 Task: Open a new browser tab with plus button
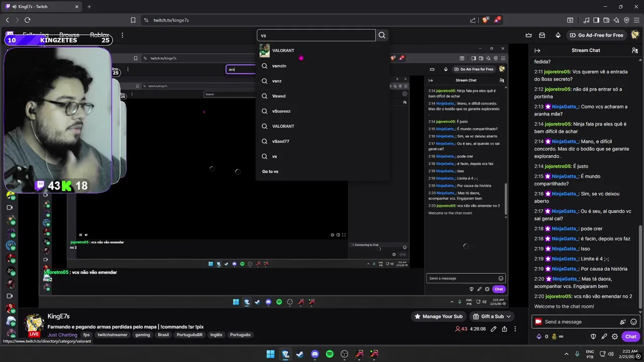(89, 7)
